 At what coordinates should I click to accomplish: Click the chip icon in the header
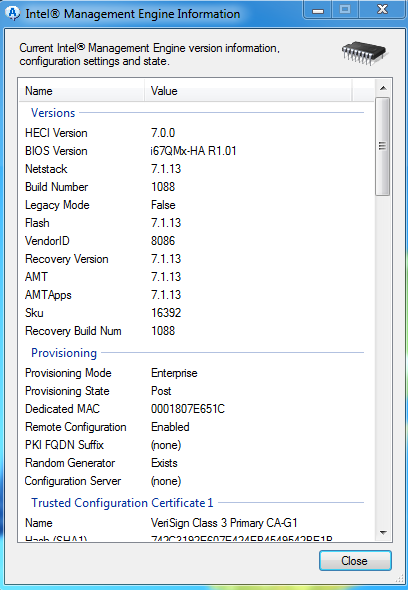click(x=365, y=53)
